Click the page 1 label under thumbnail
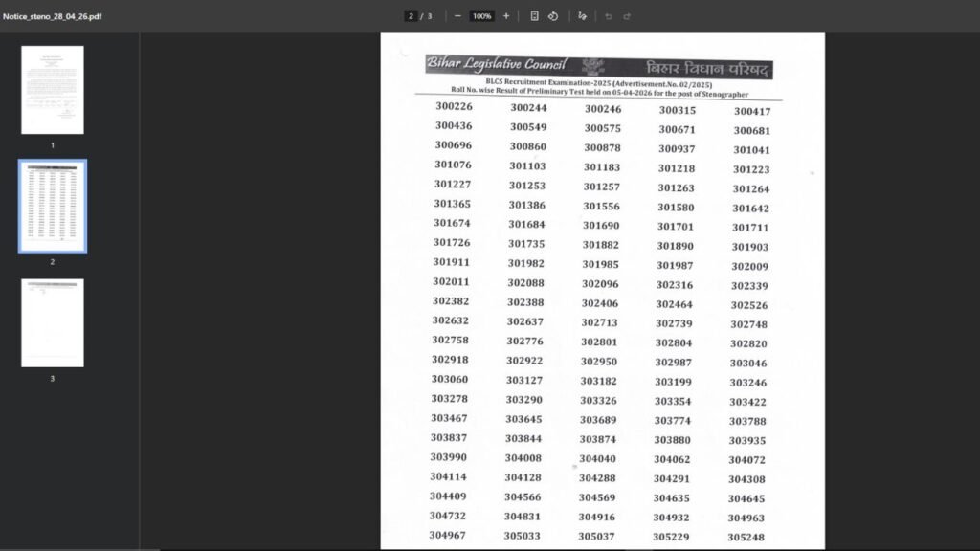The height and width of the screenshot is (551, 980). coord(53,145)
